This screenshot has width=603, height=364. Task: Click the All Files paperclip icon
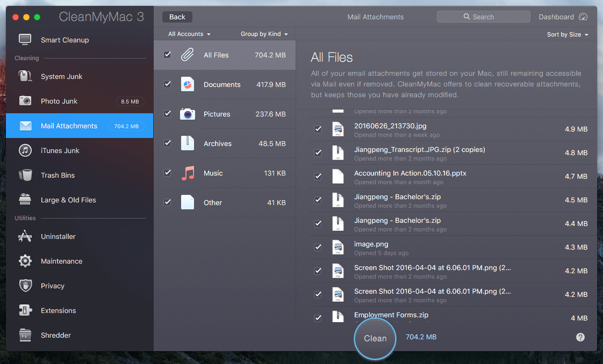[x=187, y=55]
